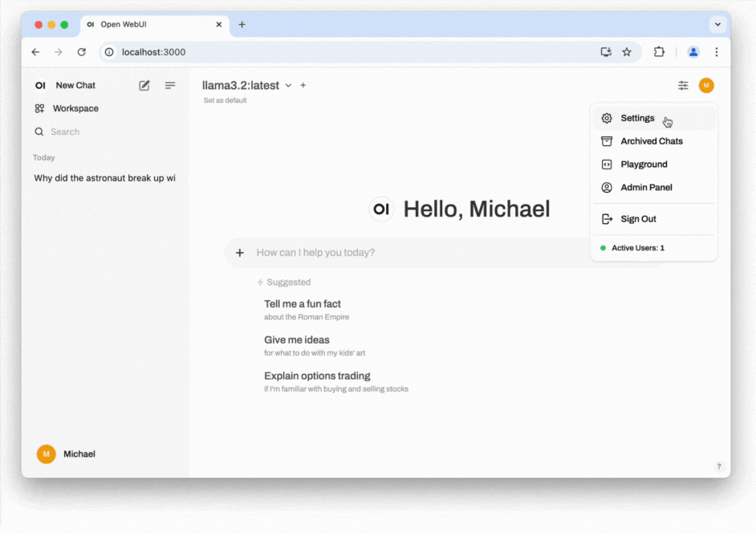Reload the page in the browser
Screen dimensions: 756x533
[83, 51]
